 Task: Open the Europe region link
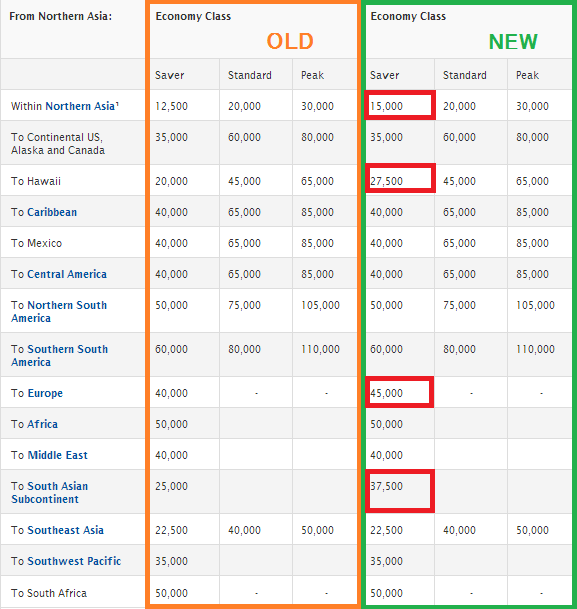[x=45, y=393]
